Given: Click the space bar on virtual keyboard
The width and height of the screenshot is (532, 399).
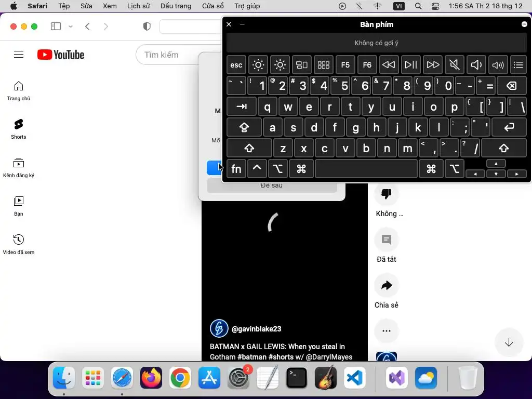Looking at the screenshot, I should (x=366, y=169).
